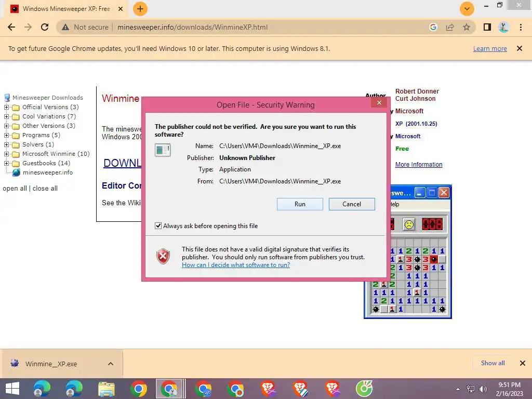Switch to active Chrome window in taskbar
Image resolution: width=532 pixels, height=399 pixels.
[170, 389]
